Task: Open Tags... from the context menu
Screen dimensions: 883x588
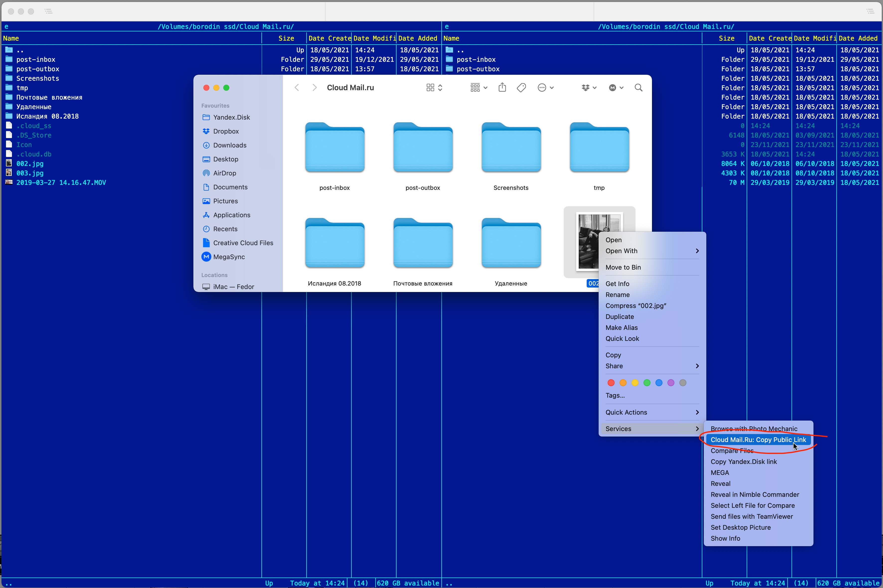Action: coord(652,395)
